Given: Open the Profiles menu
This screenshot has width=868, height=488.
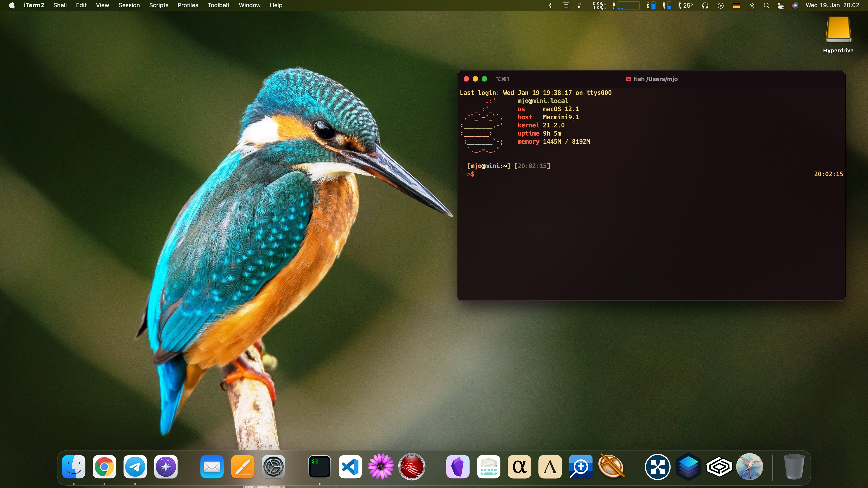Looking at the screenshot, I should [x=188, y=5].
